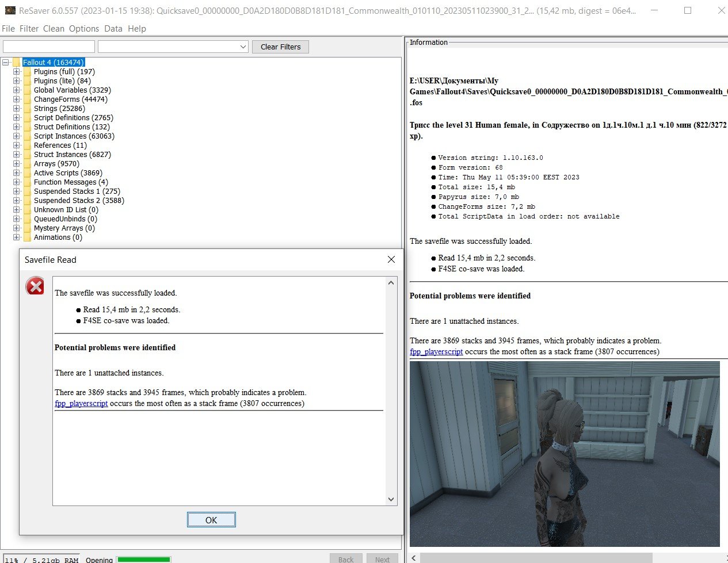Image resolution: width=728 pixels, height=563 pixels.
Task: Expand the Strings (25286) node
Action: [x=17, y=109]
